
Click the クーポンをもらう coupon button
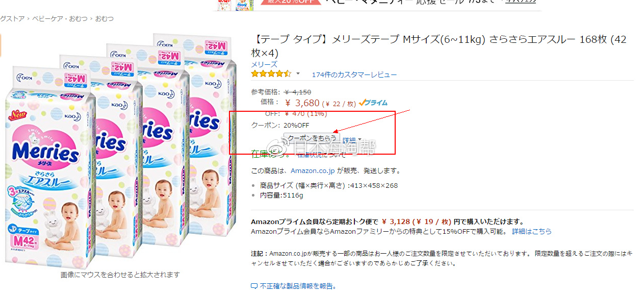pos(312,138)
